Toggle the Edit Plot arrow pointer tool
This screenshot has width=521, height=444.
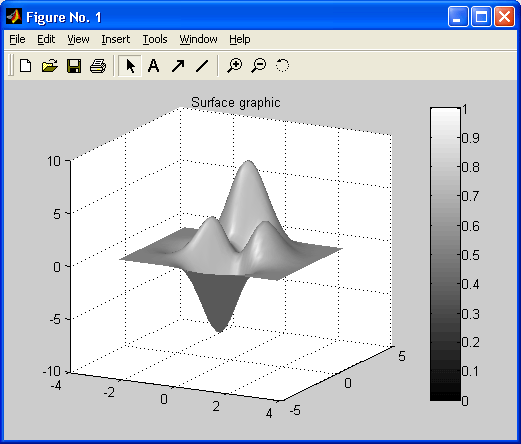point(130,66)
